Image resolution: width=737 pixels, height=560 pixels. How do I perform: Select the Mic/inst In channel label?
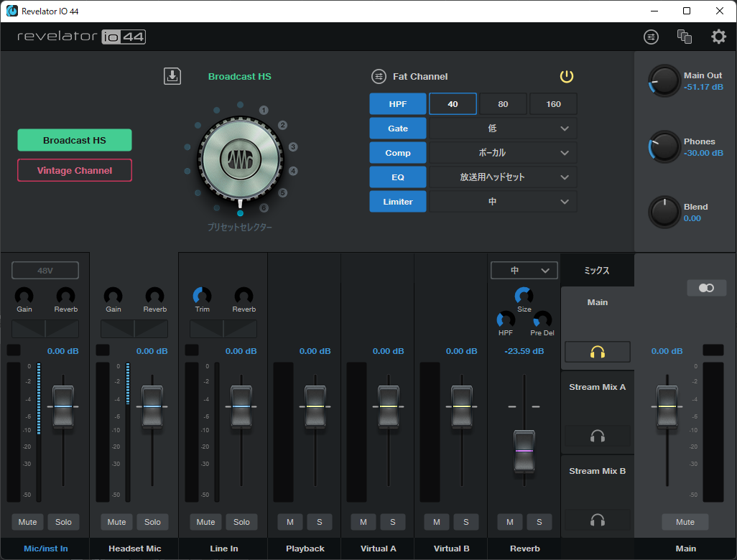pyautogui.click(x=45, y=549)
